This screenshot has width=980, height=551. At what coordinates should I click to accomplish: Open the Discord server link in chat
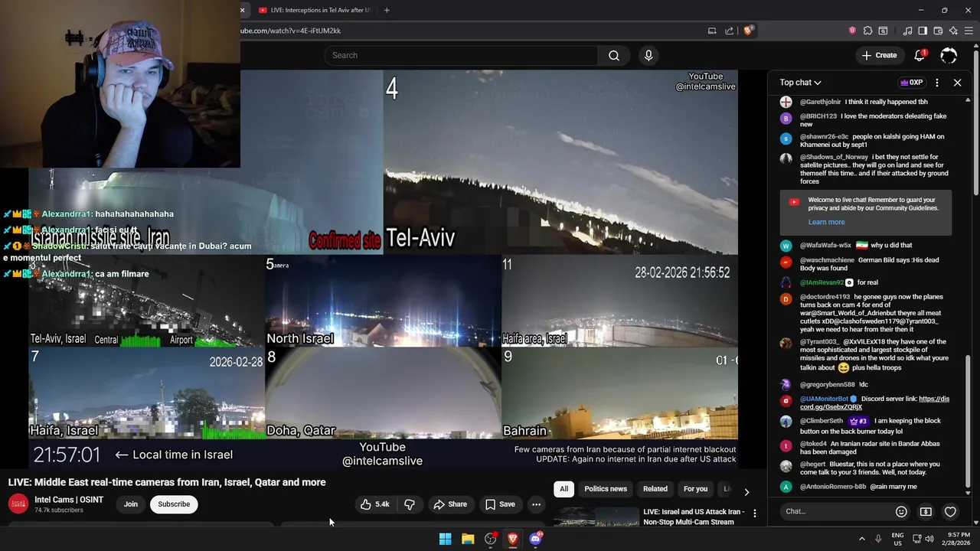tap(874, 403)
